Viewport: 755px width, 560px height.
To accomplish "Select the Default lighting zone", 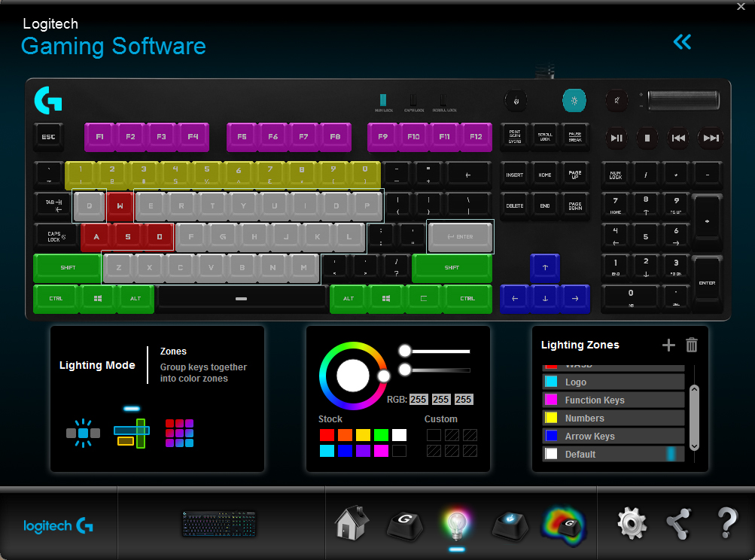I will pos(613,454).
